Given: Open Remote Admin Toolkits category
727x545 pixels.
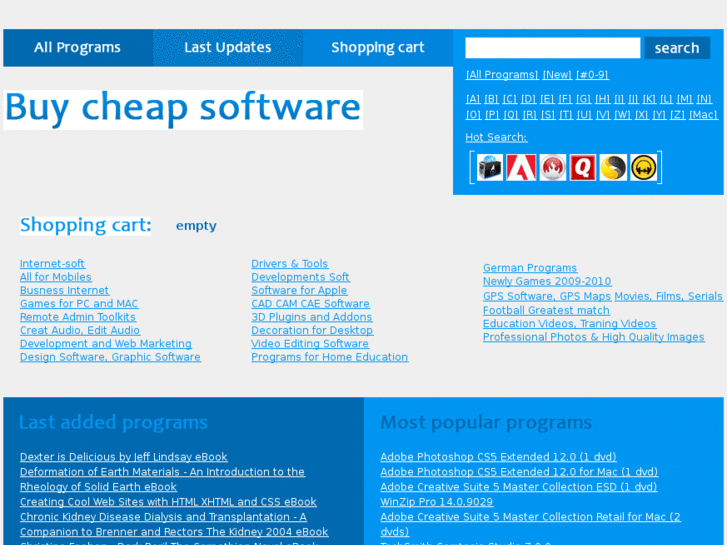Looking at the screenshot, I should pos(78,317).
